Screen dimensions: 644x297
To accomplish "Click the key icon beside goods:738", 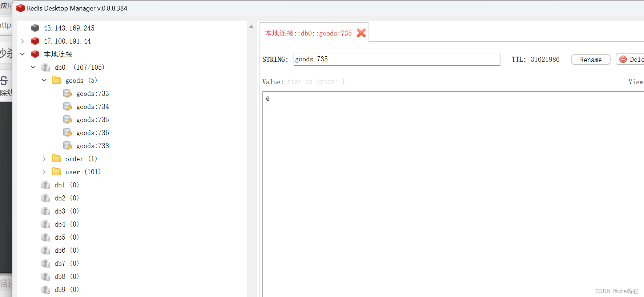I will point(68,146).
